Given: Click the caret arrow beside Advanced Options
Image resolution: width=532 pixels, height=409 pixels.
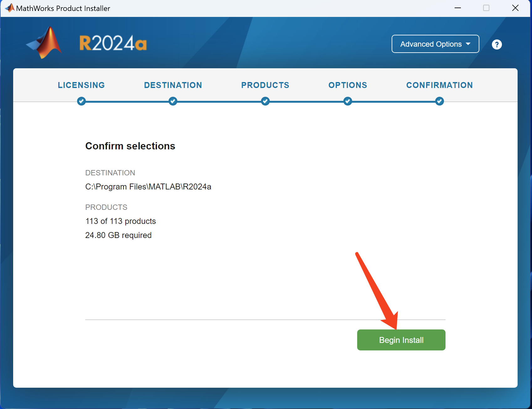Looking at the screenshot, I should pos(468,44).
